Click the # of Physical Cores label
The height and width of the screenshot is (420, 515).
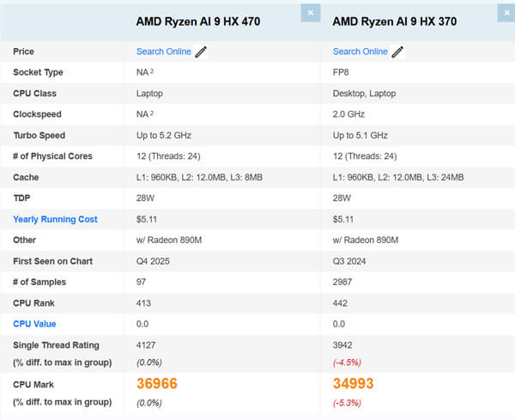tap(52, 156)
